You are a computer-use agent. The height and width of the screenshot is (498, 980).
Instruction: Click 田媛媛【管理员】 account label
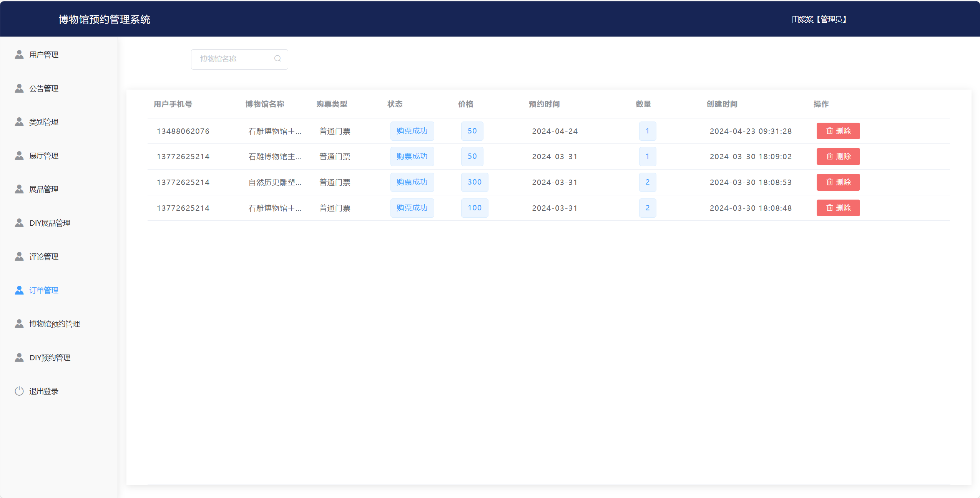(x=819, y=19)
